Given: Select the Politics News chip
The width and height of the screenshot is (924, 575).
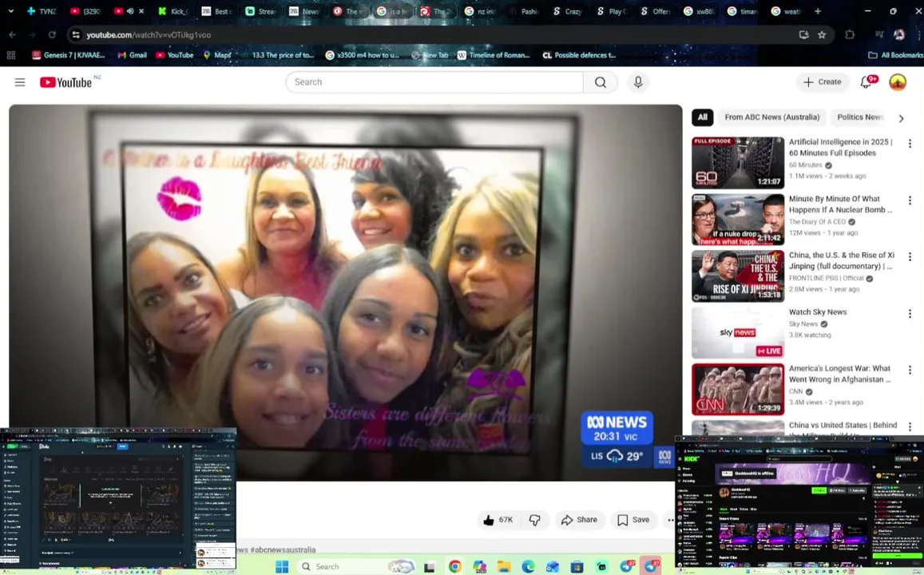Looking at the screenshot, I should [860, 117].
